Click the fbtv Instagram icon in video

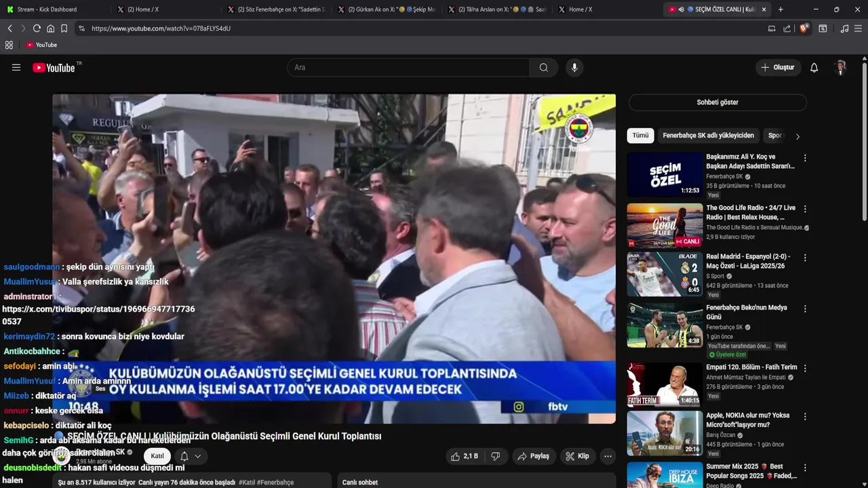[x=519, y=407]
